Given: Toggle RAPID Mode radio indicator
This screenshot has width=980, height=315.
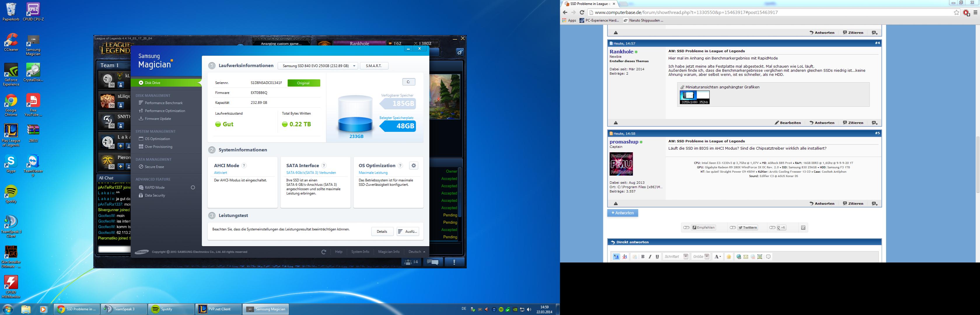Looking at the screenshot, I should click(193, 188).
